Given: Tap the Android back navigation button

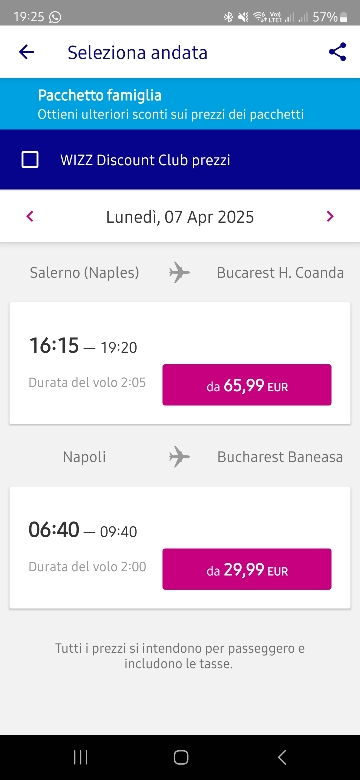Looking at the screenshot, I should pos(282,758).
